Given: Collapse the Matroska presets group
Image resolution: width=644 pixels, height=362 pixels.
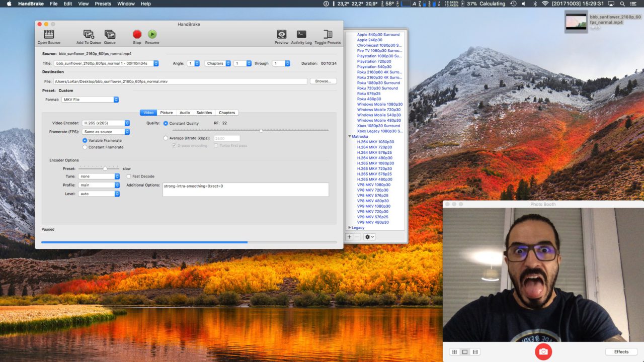Looking at the screenshot, I should coord(350,136).
